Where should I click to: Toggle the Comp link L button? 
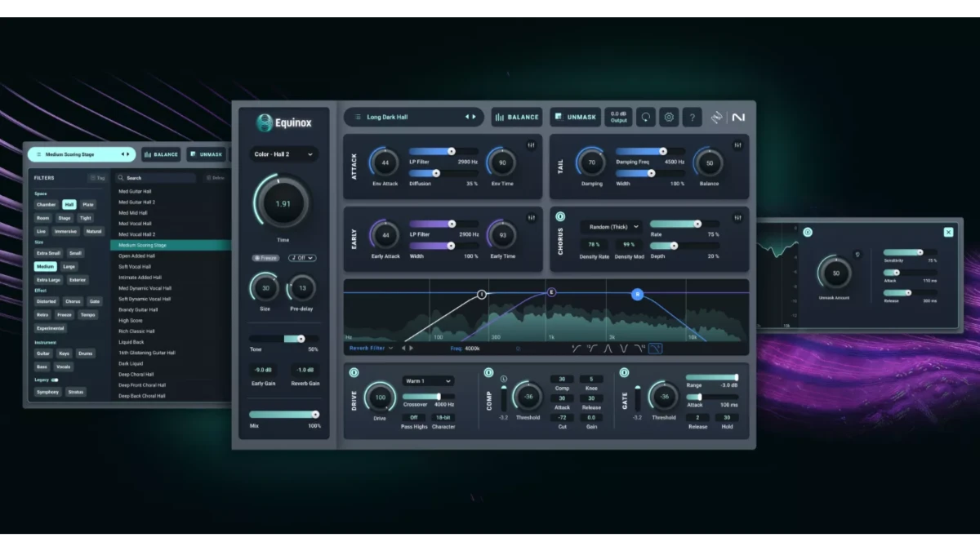[x=504, y=379]
